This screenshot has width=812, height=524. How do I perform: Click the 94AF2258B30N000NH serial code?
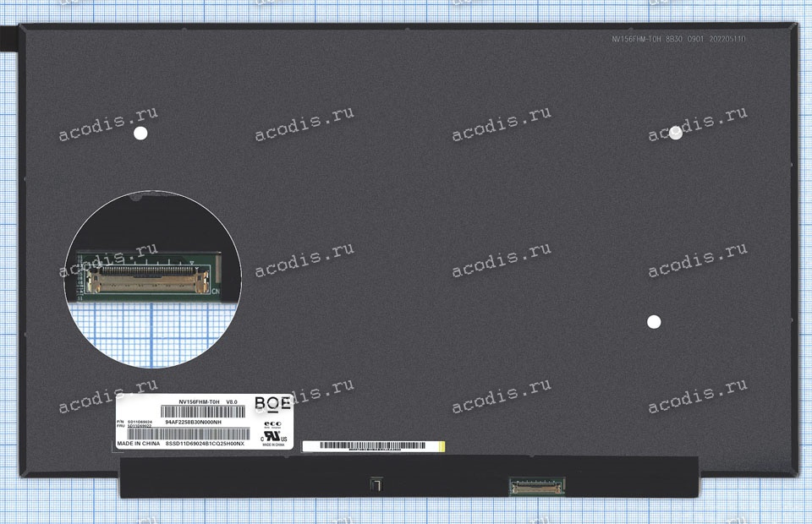tap(193, 421)
